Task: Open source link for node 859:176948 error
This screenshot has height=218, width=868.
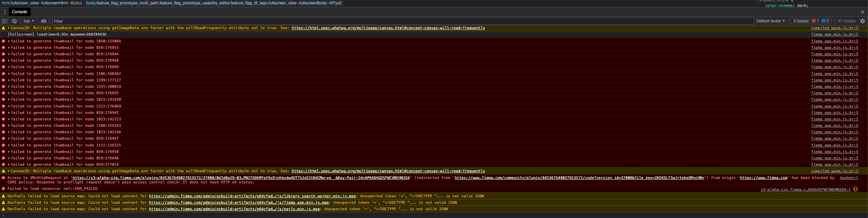Action: [834, 61]
